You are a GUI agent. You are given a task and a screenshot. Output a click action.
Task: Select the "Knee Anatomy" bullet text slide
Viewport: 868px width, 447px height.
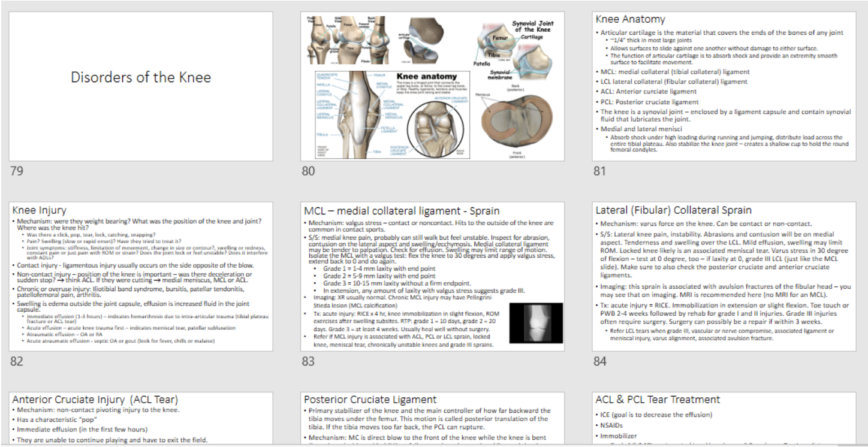[x=724, y=86]
